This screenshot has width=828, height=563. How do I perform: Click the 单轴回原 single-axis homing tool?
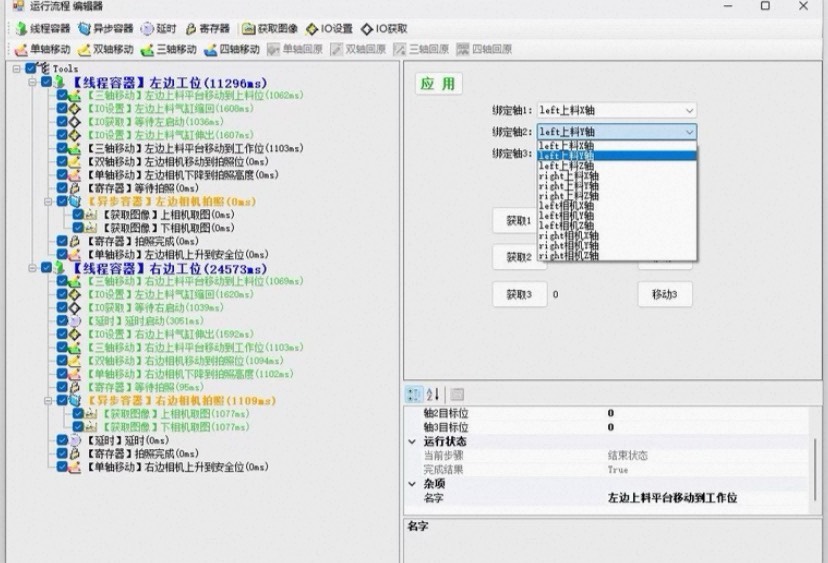(295, 49)
